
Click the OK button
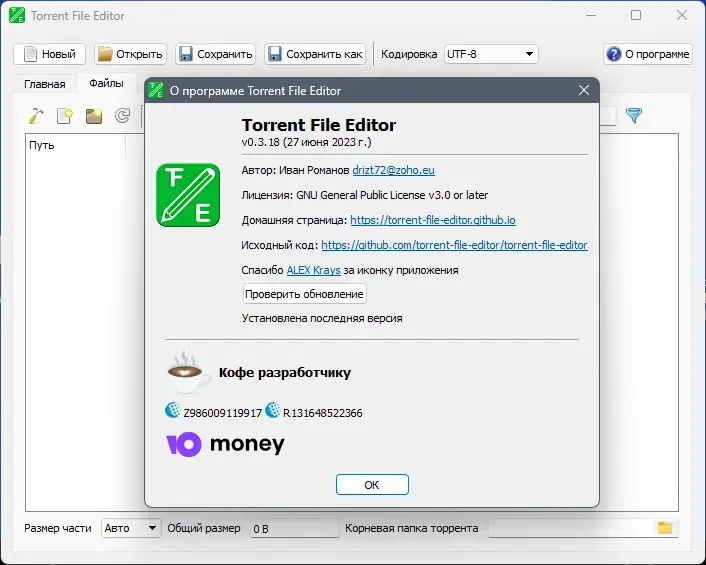[372, 485]
